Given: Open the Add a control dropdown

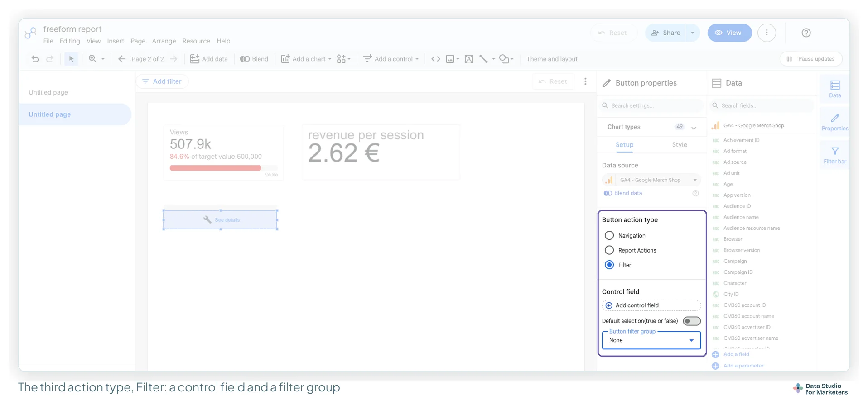Looking at the screenshot, I should click(391, 59).
